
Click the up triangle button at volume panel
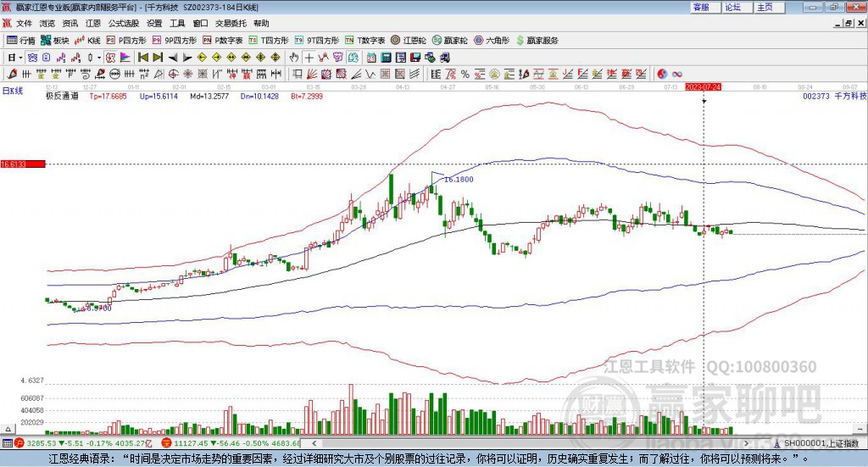click(8, 429)
